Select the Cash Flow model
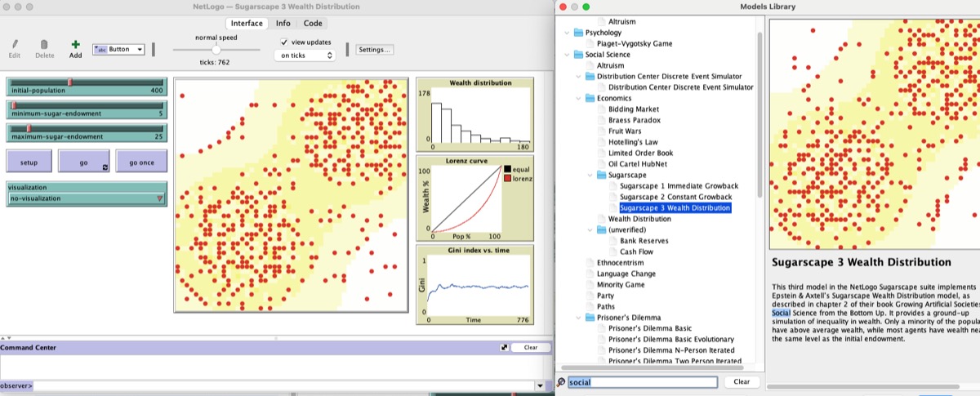The image size is (980, 396). [x=638, y=251]
